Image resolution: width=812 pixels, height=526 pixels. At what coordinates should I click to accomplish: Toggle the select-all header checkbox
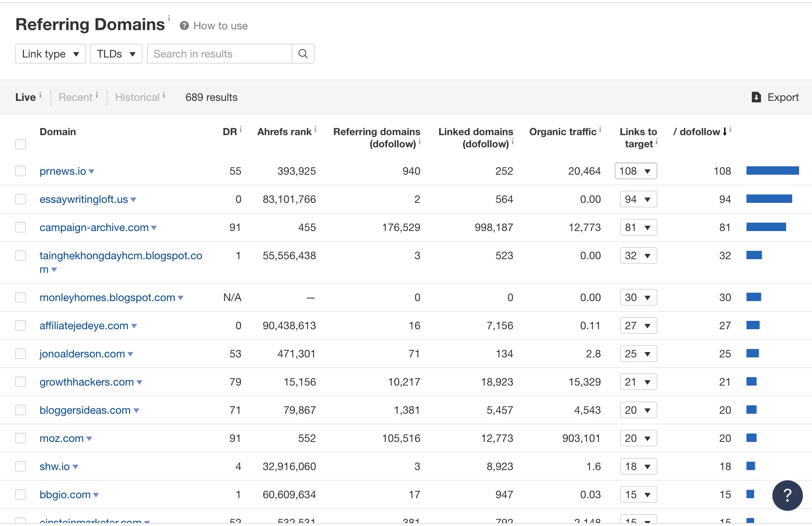coord(21,144)
